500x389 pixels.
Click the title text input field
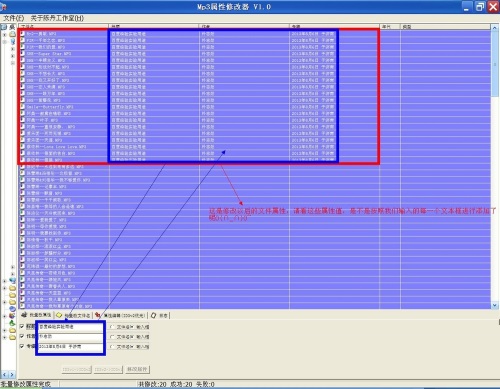71,327
